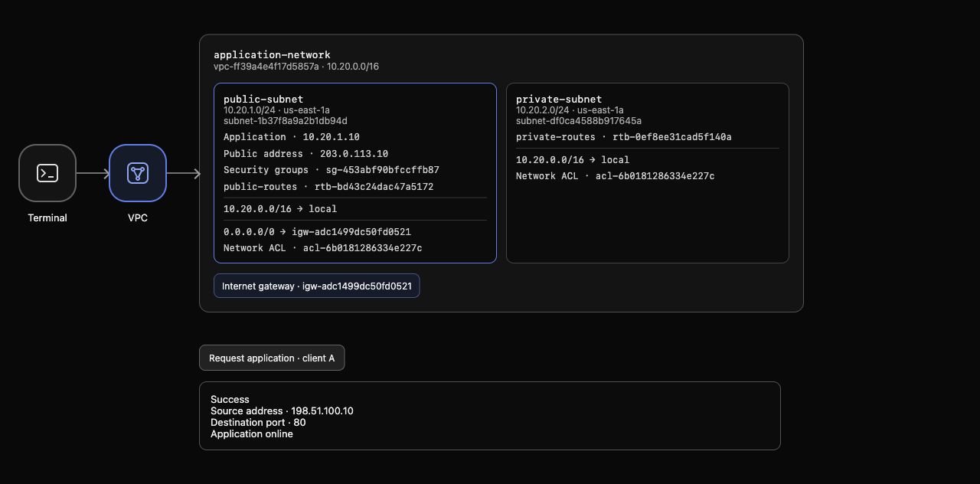Click the Terminal label text
This screenshot has height=484, width=980.
click(x=47, y=217)
